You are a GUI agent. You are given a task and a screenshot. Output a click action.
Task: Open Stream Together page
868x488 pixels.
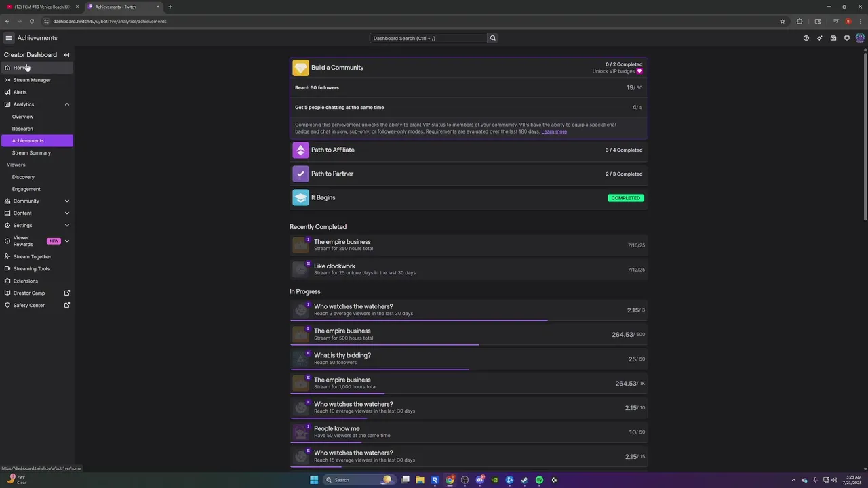(x=37, y=257)
